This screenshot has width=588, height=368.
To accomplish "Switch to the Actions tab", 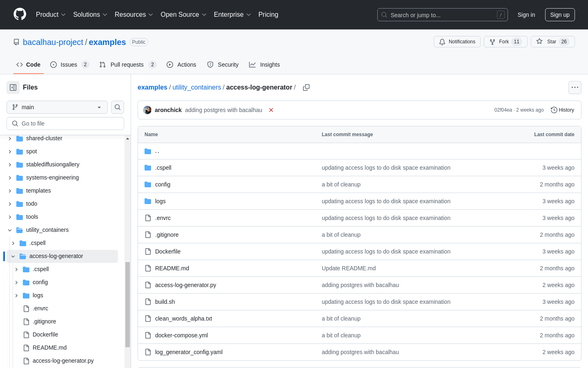I will click(181, 65).
